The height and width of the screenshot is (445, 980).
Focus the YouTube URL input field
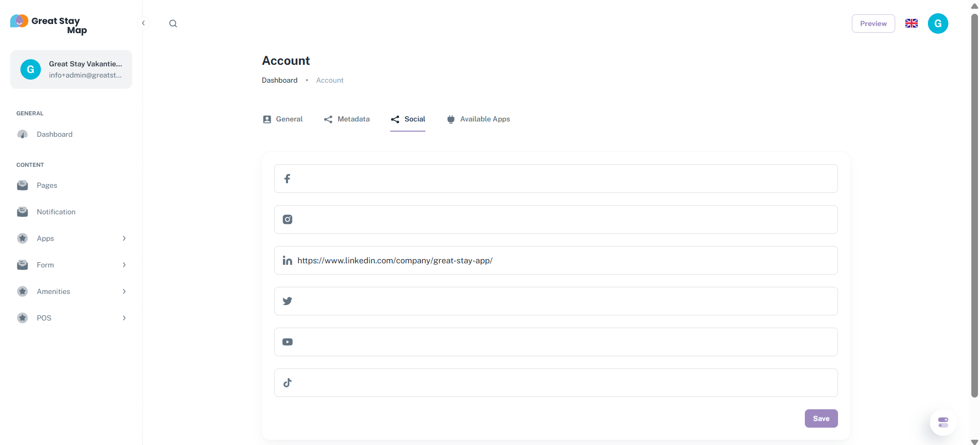(556, 342)
